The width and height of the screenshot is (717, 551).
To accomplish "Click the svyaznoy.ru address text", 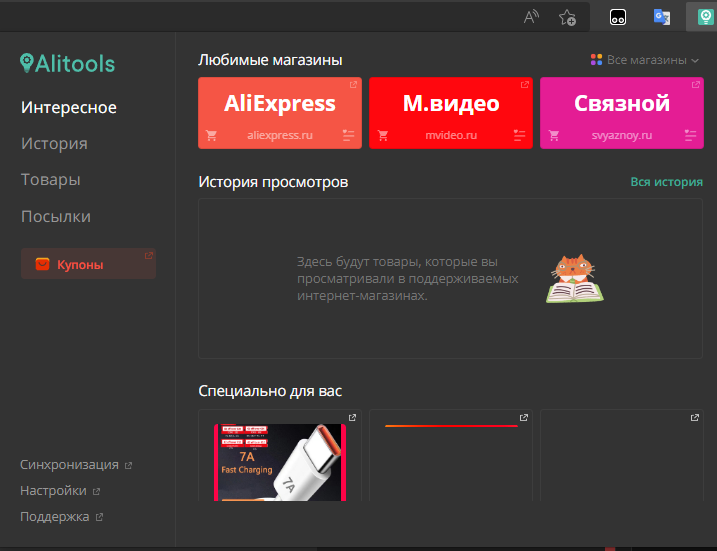I will click(622, 135).
